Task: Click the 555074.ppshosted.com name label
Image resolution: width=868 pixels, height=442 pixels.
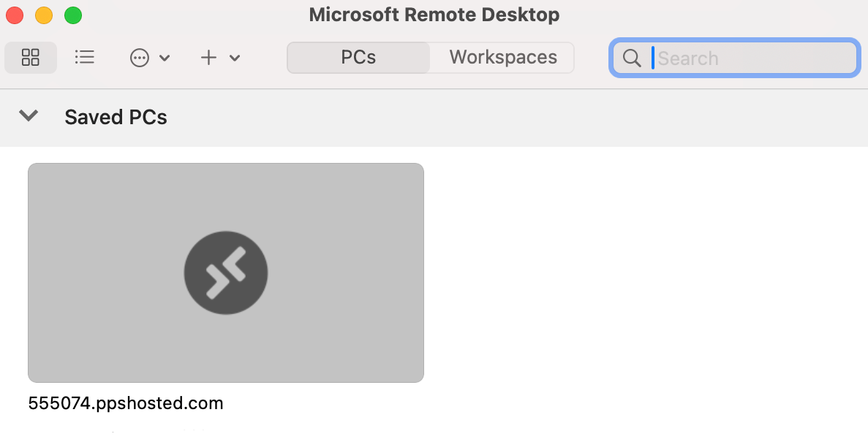Action: point(126,403)
